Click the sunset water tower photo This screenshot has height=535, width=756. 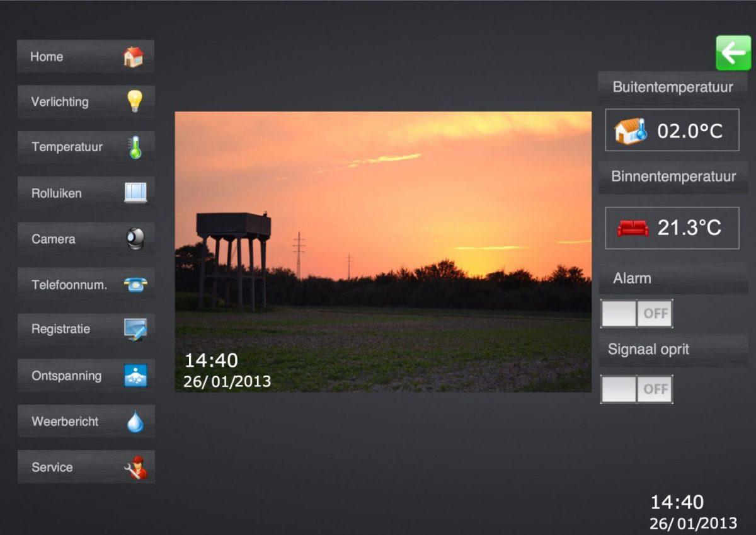pyautogui.click(x=383, y=251)
